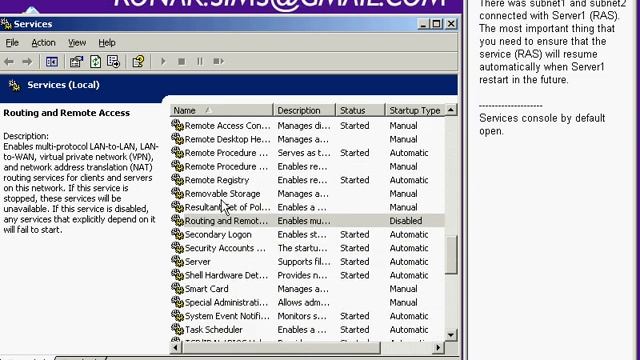
Task: Click the Restart Service toolbar icon
Action: 218,62
